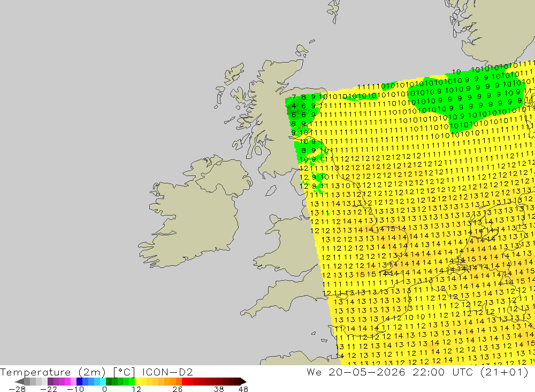Click the gray left arrow tip of colorbar
Image resolution: width=535 pixels, height=392 pixels.
pos(19,381)
